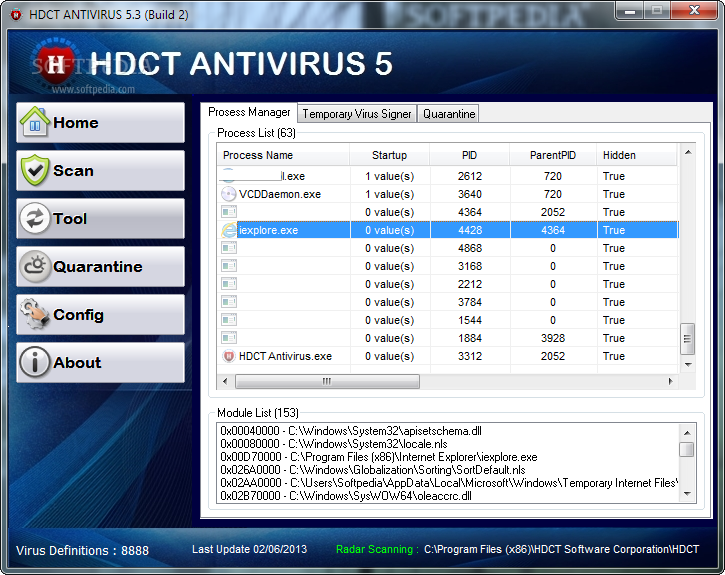This screenshot has height=575, width=725.
Task: Select module line at 0x02AA0000
Action: (x=449, y=483)
